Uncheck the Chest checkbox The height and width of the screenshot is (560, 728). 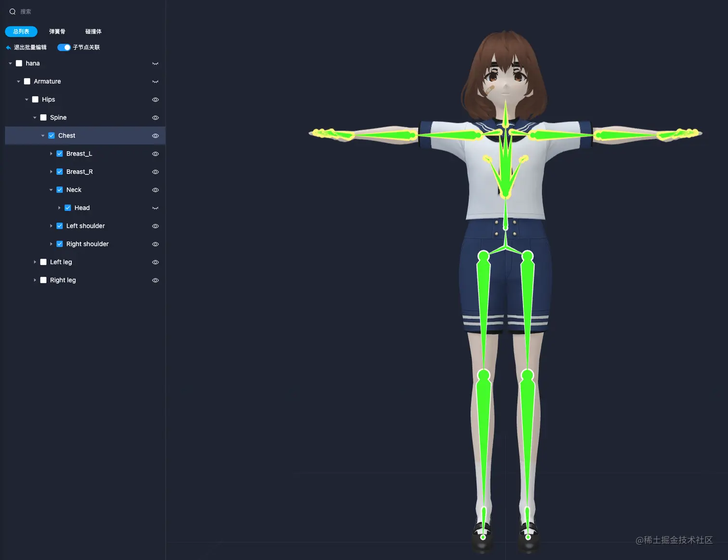[x=52, y=135]
